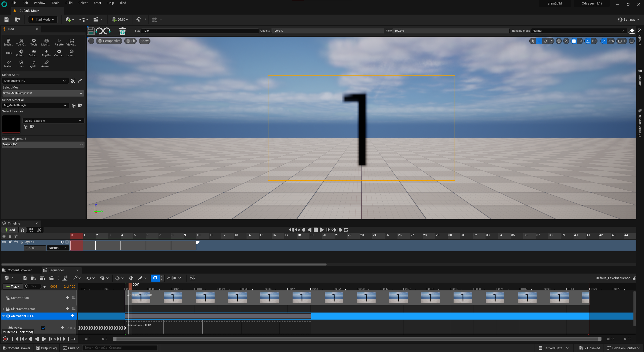
Task: Undo the last paint stroke
Action: click(x=99, y=31)
